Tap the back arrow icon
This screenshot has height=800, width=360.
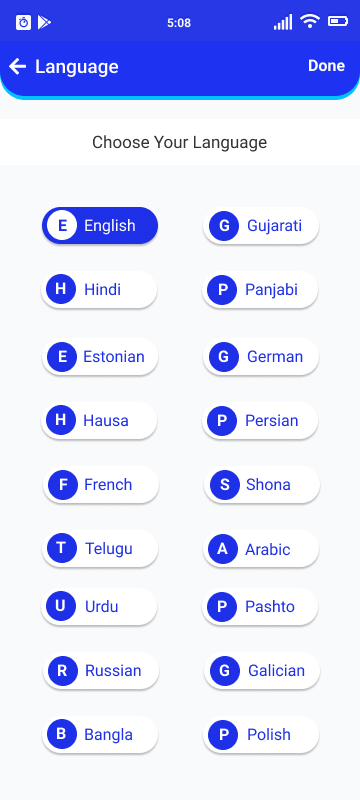[17, 66]
